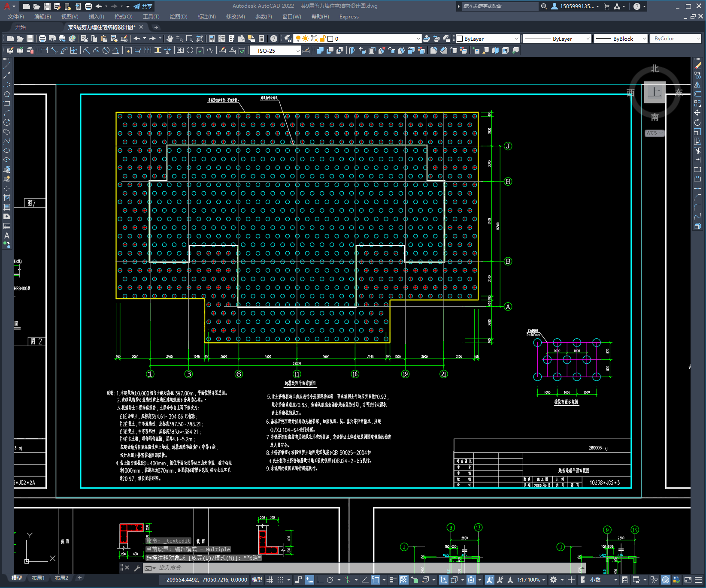Open the 修改(M) menu
The width and height of the screenshot is (706, 588).
pos(236,17)
